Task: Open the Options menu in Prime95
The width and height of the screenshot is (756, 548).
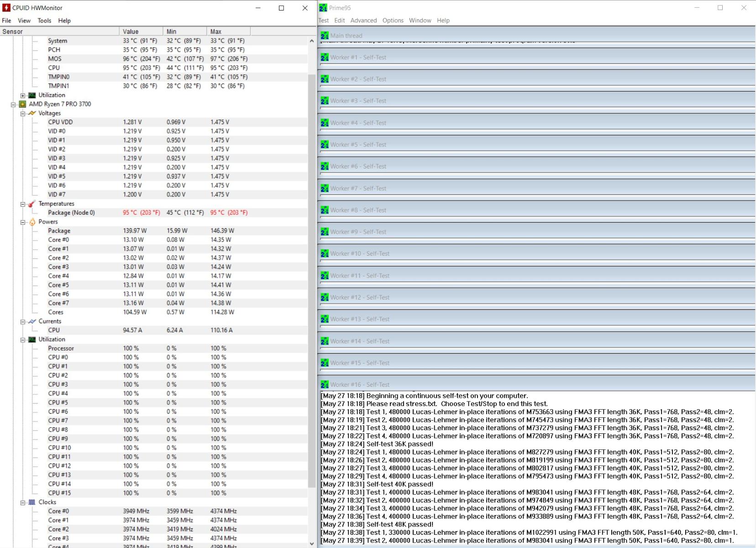Action: (x=393, y=21)
